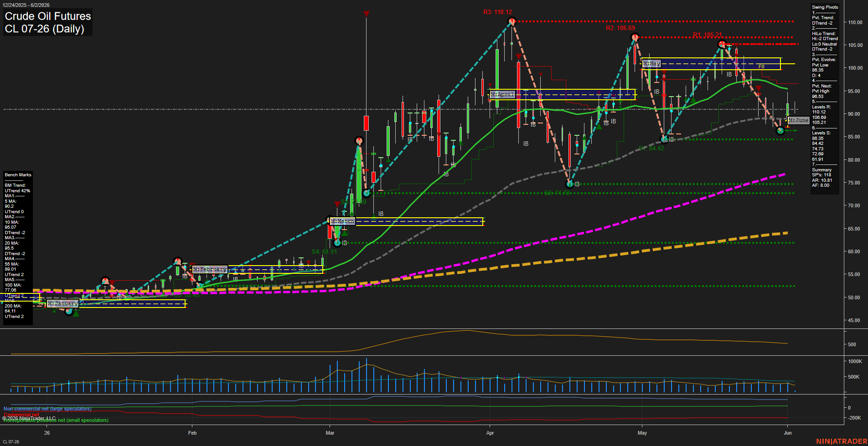Click 'Summary' heading in Swing Pivots panel

(x=821, y=170)
